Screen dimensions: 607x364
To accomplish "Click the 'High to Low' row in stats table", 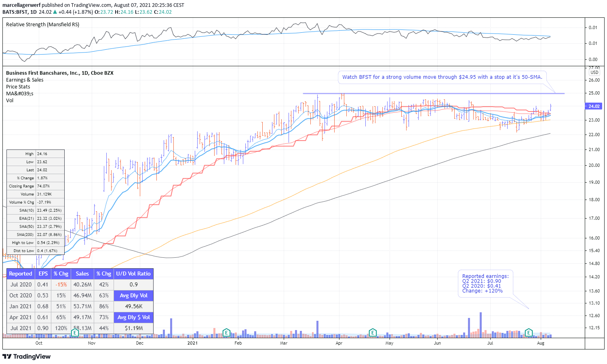I will click(x=36, y=243).
